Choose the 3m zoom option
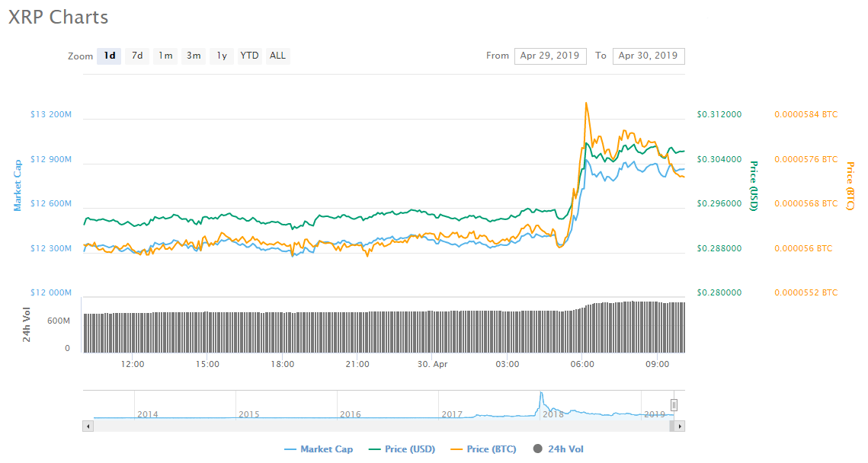This screenshot has width=868, height=463. (x=194, y=56)
